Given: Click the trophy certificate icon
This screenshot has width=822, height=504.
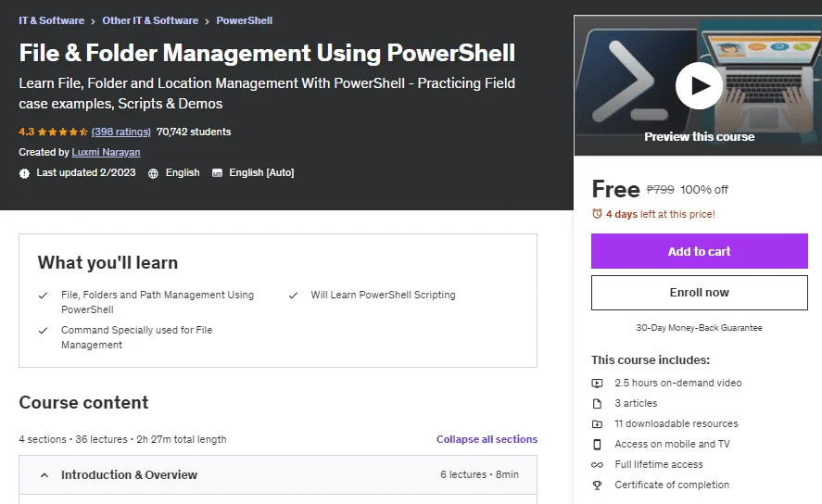Looking at the screenshot, I should (597, 485).
